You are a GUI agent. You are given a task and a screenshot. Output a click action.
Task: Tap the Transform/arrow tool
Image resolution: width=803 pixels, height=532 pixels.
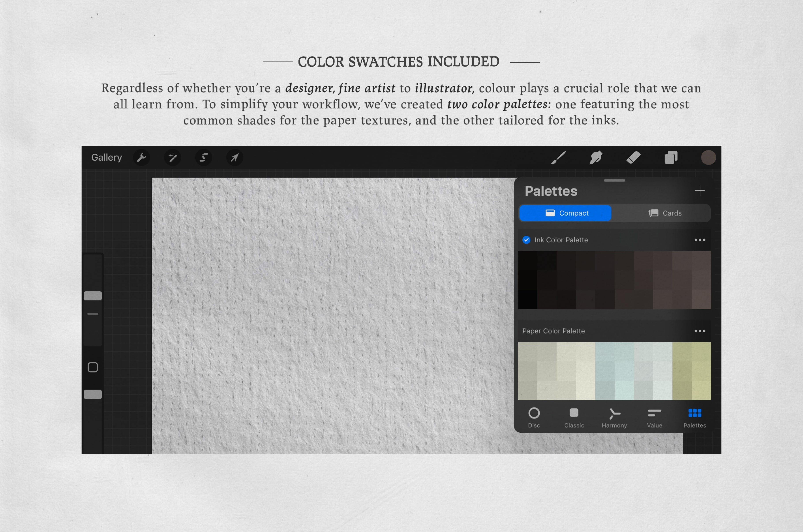(235, 157)
